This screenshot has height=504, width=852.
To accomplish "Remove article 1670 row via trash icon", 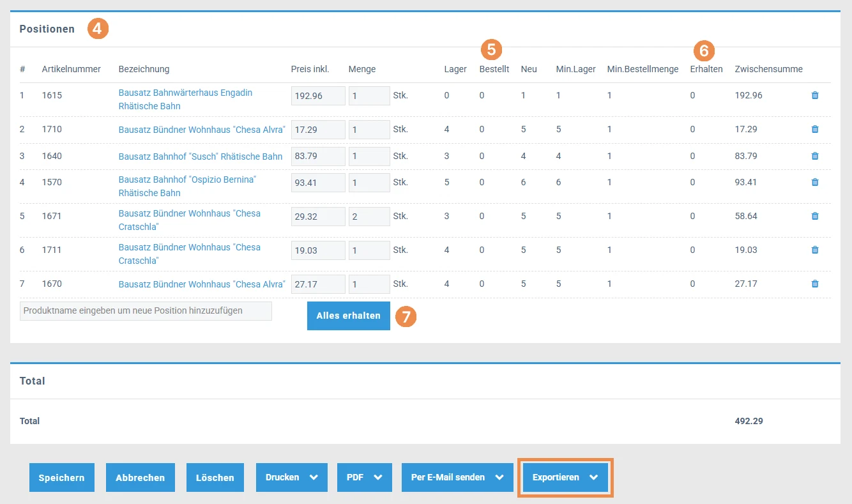I will [814, 284].
